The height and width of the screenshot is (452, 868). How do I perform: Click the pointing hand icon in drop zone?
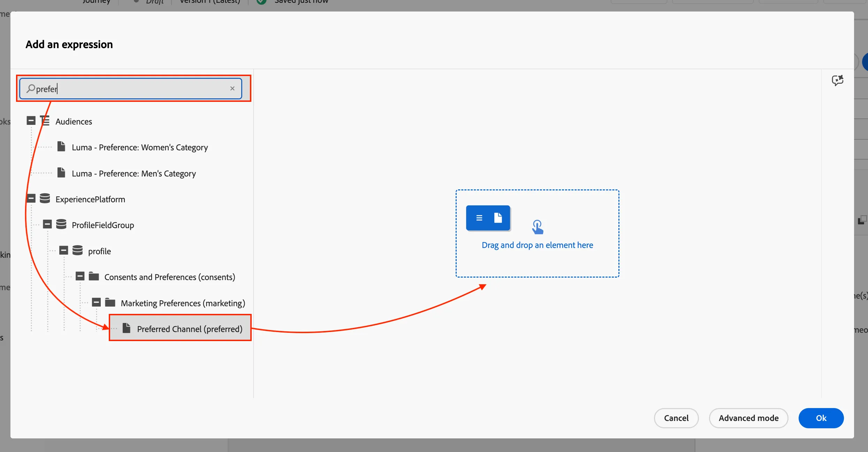pos(538,227)
